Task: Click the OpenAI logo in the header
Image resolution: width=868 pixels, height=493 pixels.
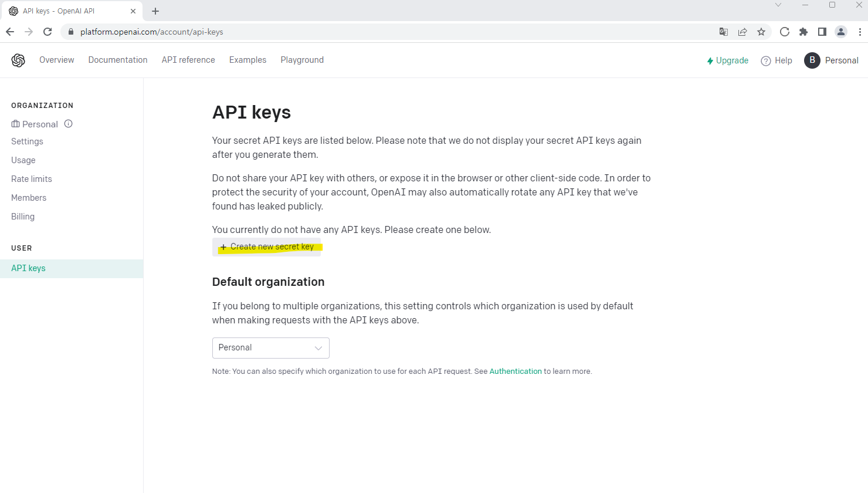Action: click(x=18, y=60)
